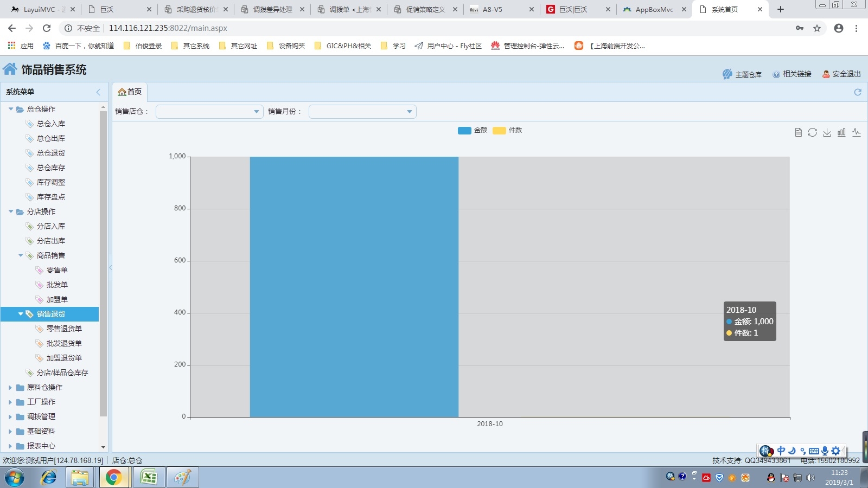Collapse the 分店操作 tree node
Image resolution: width=868 pixels, height=488 pixels.
(11, 211)
